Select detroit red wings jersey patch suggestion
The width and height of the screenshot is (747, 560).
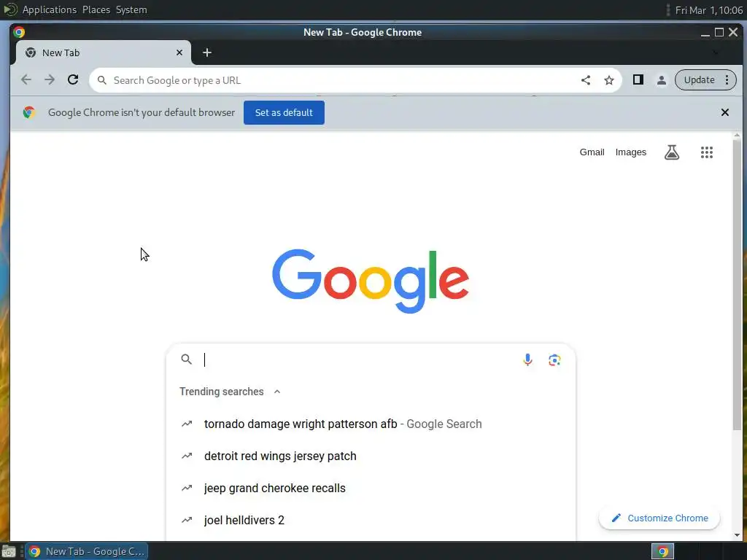(371, 456)
